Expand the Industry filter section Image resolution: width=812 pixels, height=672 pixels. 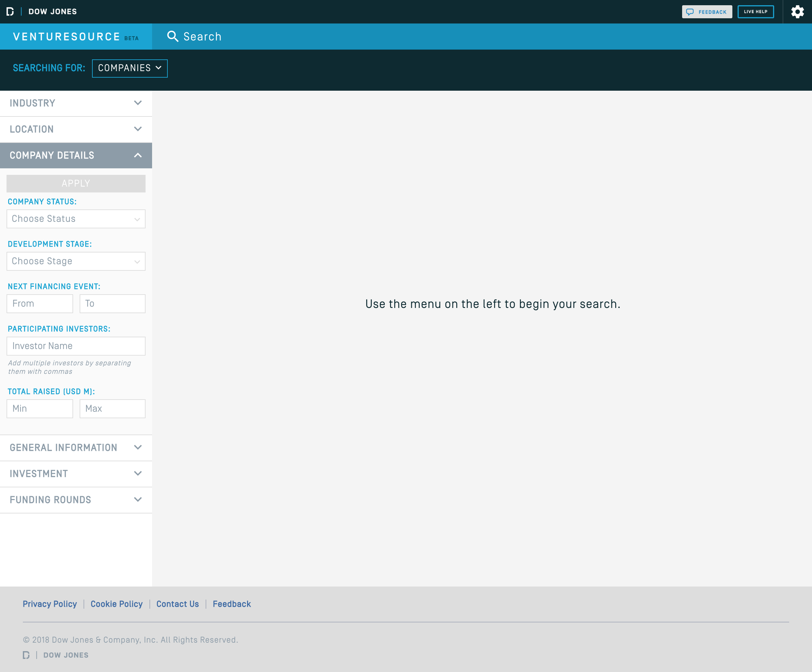click(76, 103)
